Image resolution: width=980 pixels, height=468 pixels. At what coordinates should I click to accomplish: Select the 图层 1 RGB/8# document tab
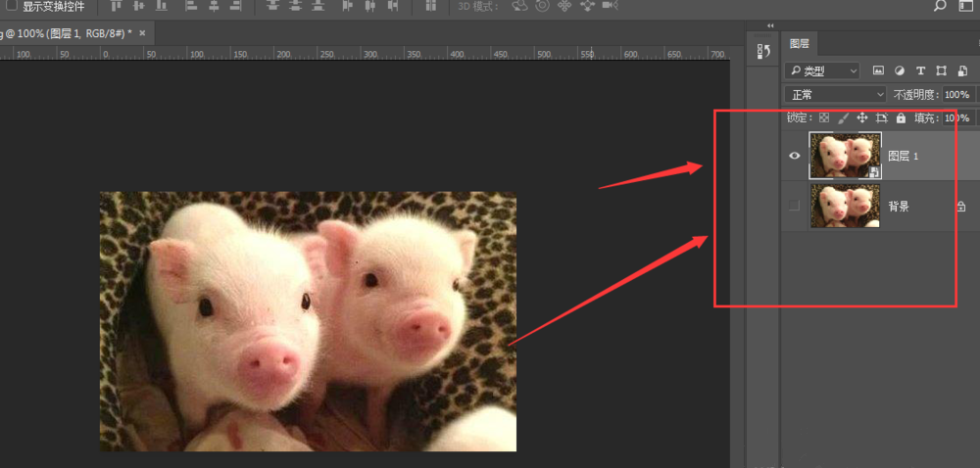point(67,33)
